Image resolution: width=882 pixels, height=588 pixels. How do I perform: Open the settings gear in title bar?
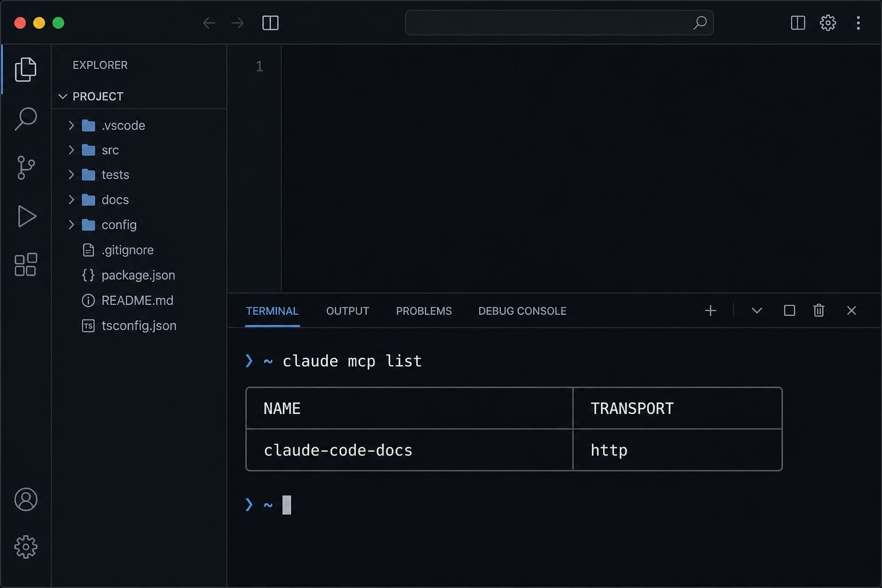pyautogui.click(x=827, y=23)
